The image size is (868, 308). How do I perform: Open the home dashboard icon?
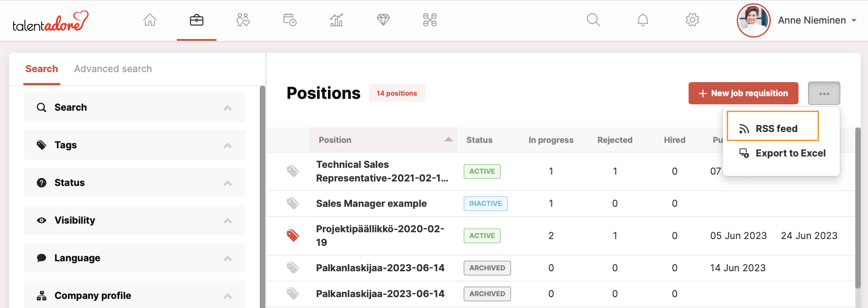[150, 20]
